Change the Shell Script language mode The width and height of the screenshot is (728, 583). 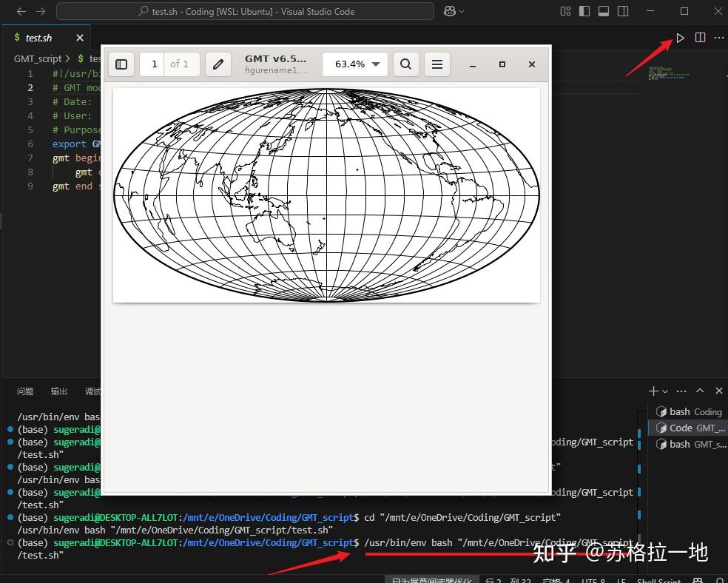(x=658, y=580)
